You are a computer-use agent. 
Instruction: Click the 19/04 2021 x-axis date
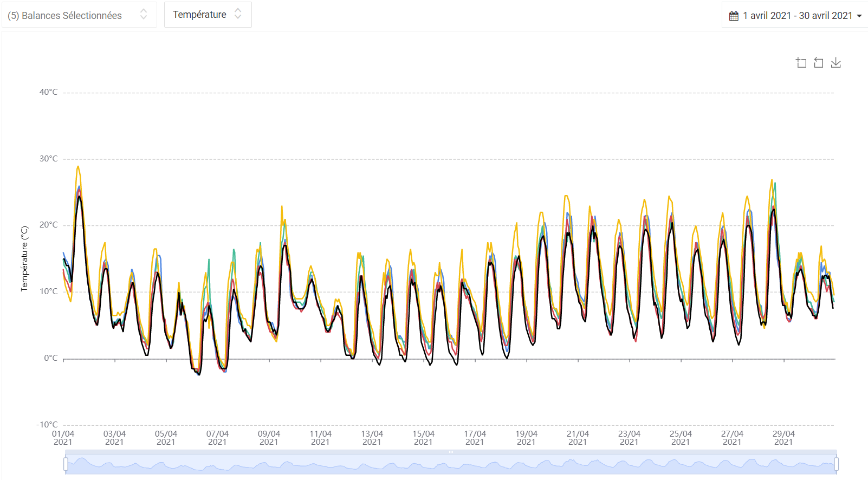point(526,438)
